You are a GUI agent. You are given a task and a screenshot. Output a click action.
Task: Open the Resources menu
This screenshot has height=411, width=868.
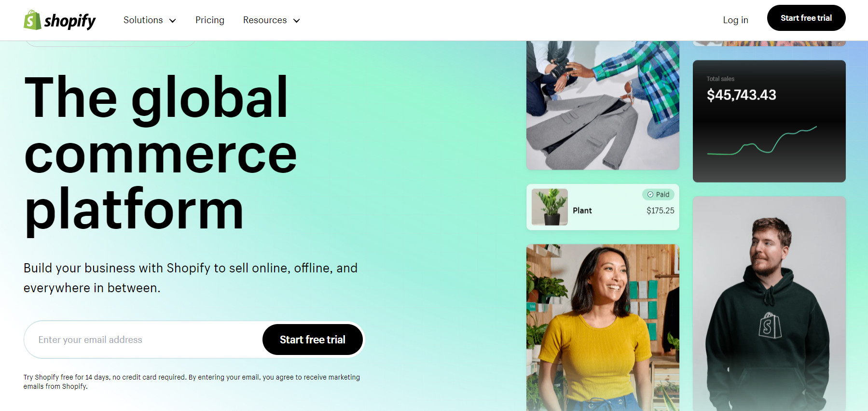272,20
